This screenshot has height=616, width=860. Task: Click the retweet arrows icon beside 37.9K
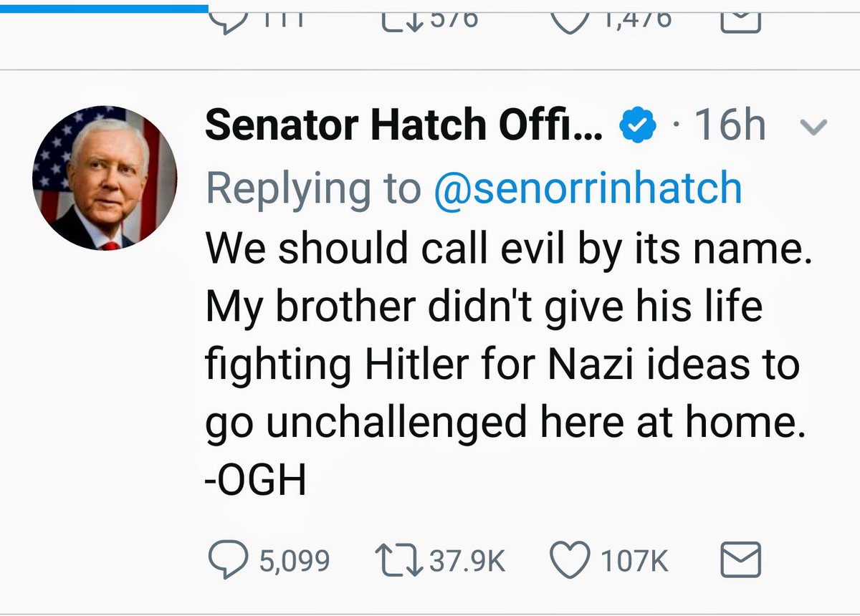[x=399, y=561]
